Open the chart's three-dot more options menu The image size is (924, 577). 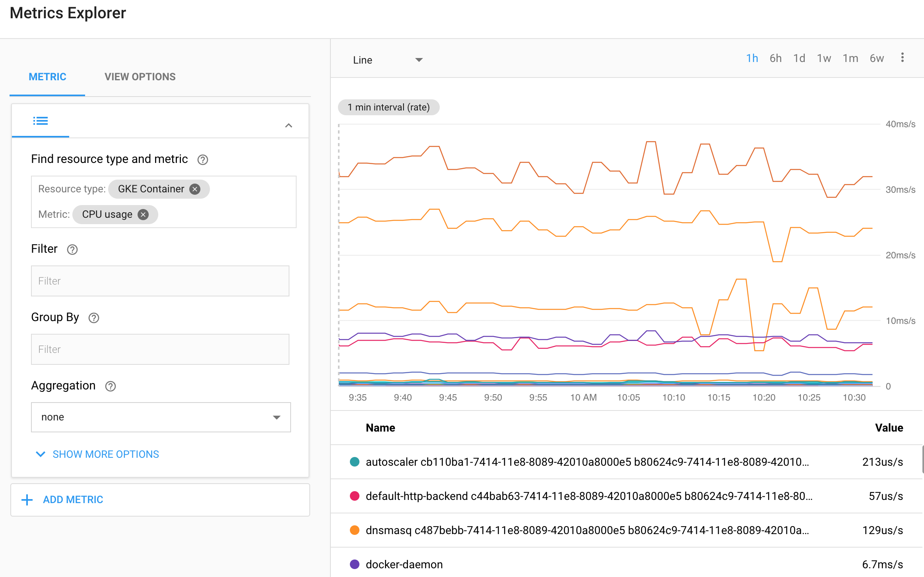coord(902,58)
